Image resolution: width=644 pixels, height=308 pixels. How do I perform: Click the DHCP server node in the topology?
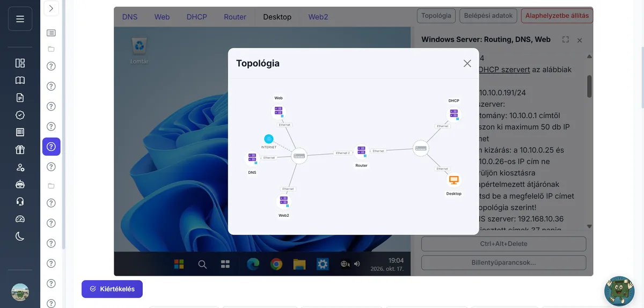pyautogui.click(x=454, y=114)
